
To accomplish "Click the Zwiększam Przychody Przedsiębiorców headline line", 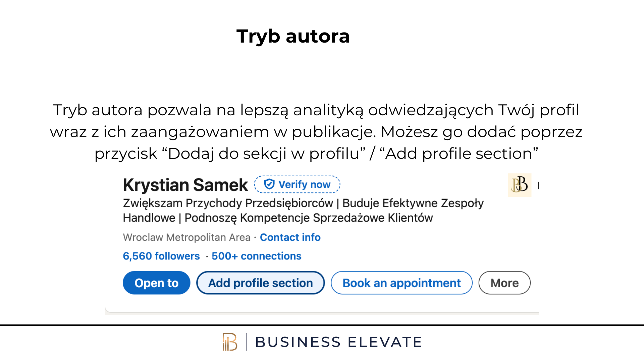I will coord(303,203).
